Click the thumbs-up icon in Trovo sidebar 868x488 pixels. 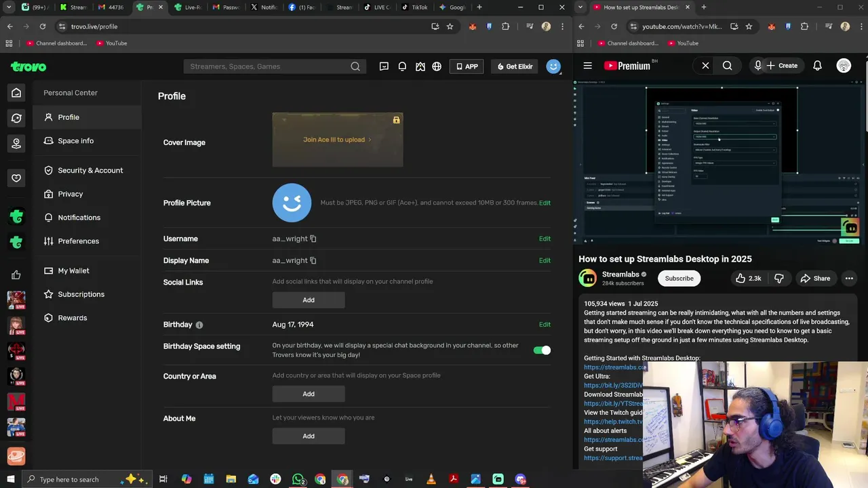coord(16,274)
